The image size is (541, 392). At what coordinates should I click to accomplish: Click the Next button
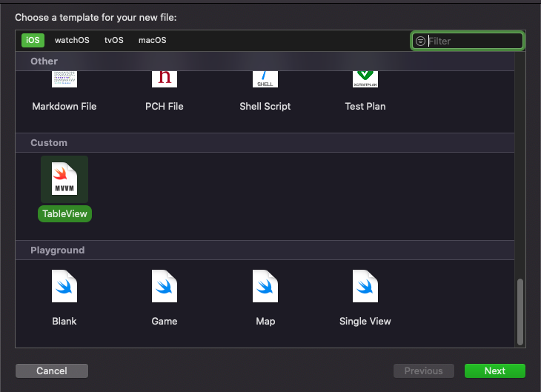click(495, 371)
